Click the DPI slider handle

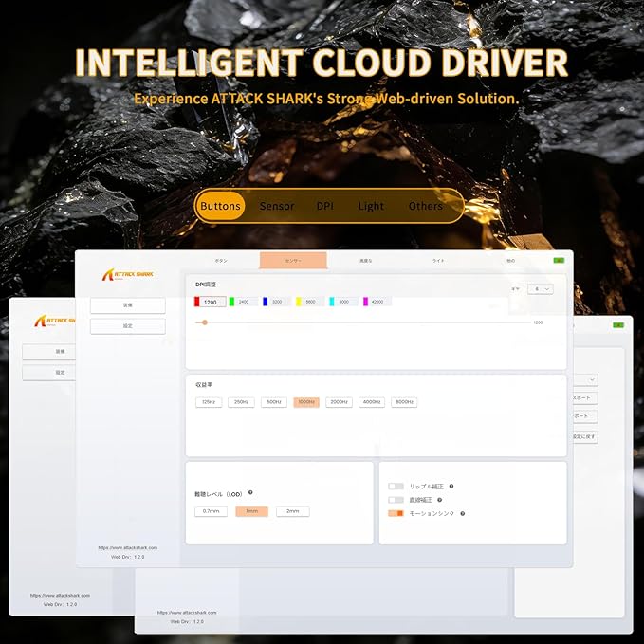coord(205,322)
